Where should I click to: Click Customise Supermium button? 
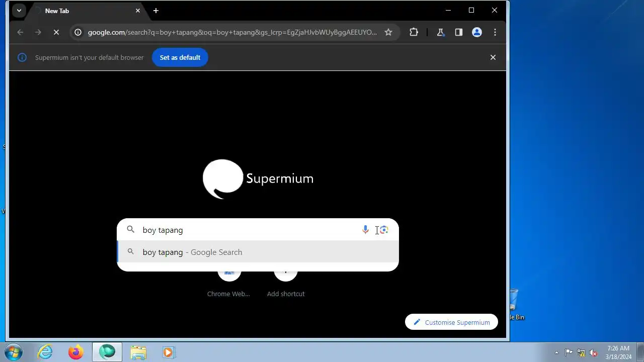[x=451, y=322]
